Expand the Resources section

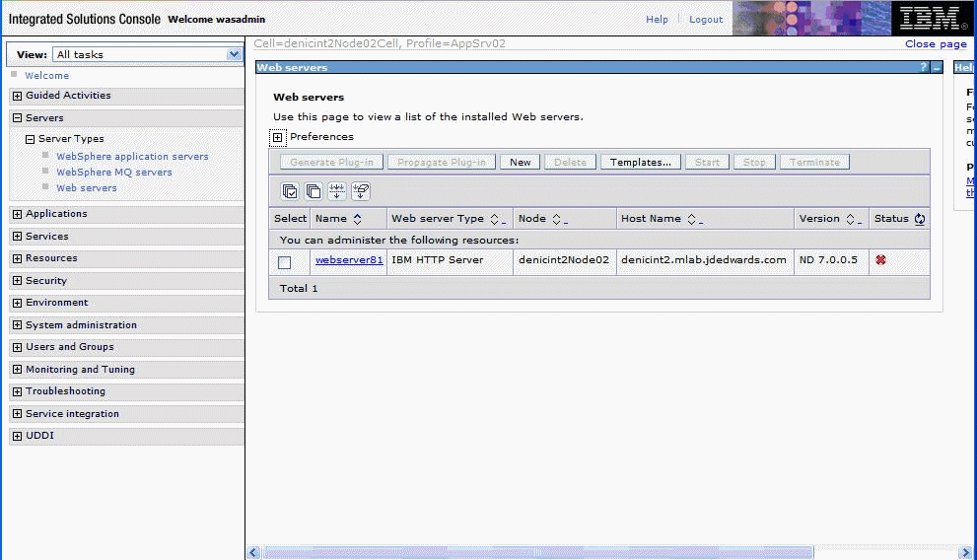point(18,258)
